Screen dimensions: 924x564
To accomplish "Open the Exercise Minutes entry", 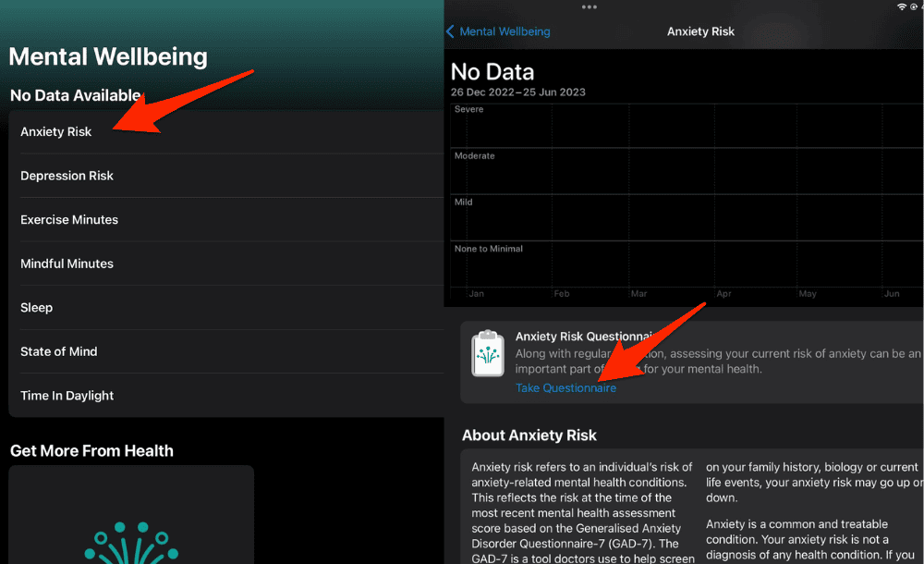I will (69, 220).
